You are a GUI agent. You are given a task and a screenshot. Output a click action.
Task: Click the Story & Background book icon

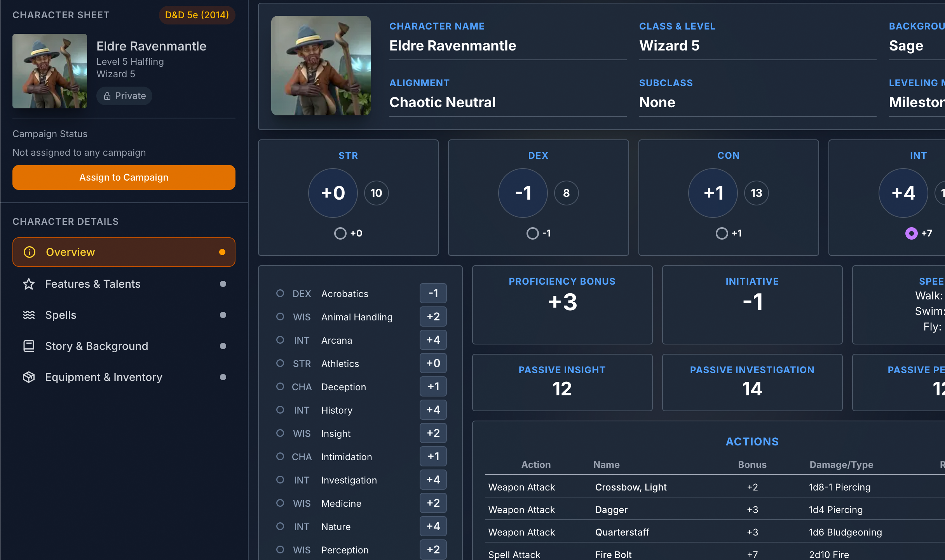(x=29, y=346)
